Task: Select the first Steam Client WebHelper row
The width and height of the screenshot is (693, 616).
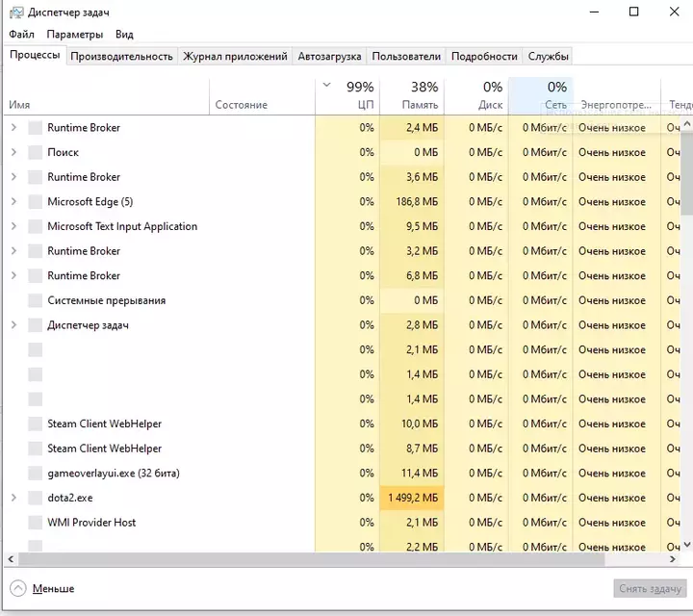Action: (x=342, y=423)
